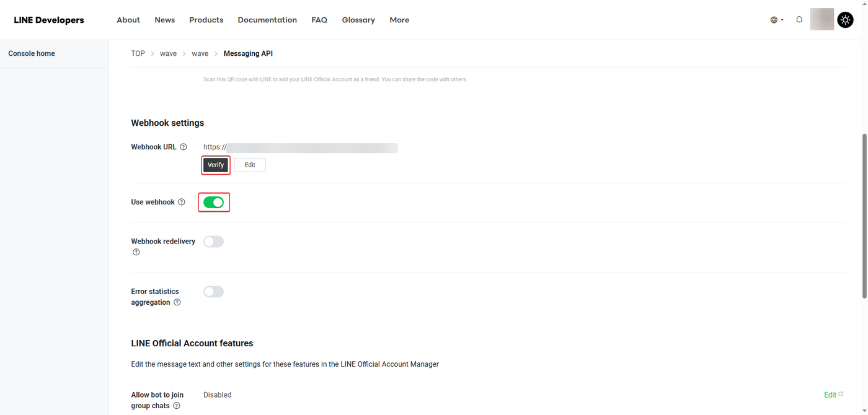
Task: Go to LINE Developers home logo
Action: point(49,20)
